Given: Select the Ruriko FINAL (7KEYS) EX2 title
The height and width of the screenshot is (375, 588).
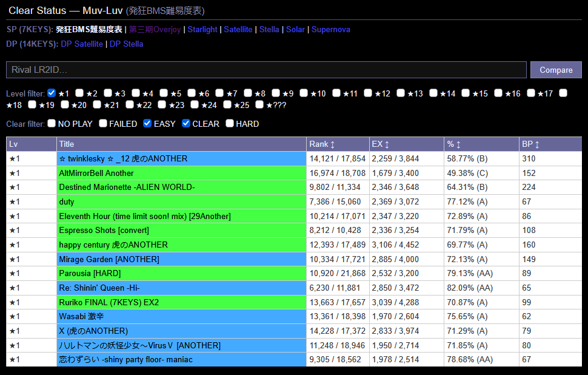Looking at the screenshot, I should coord(109,302).
